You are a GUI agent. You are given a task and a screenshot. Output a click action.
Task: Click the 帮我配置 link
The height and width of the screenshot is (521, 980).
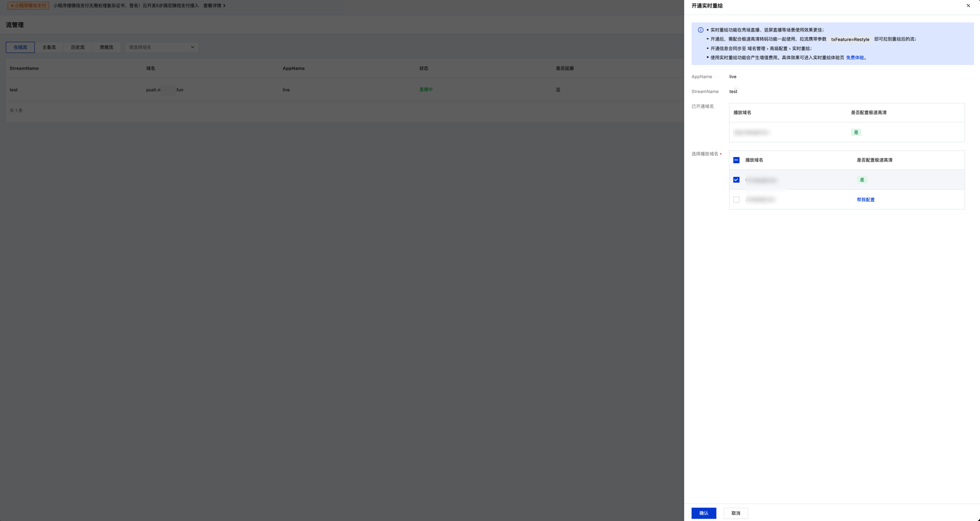(866, 200)
